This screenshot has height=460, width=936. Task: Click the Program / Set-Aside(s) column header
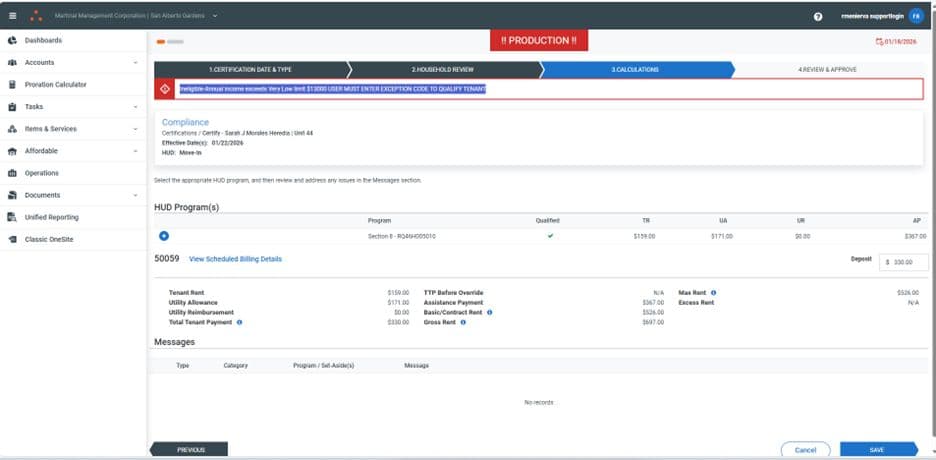click(x=324, y=365)
